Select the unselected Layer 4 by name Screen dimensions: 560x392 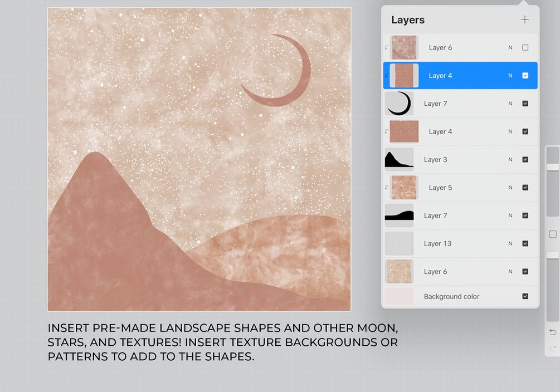440,131
